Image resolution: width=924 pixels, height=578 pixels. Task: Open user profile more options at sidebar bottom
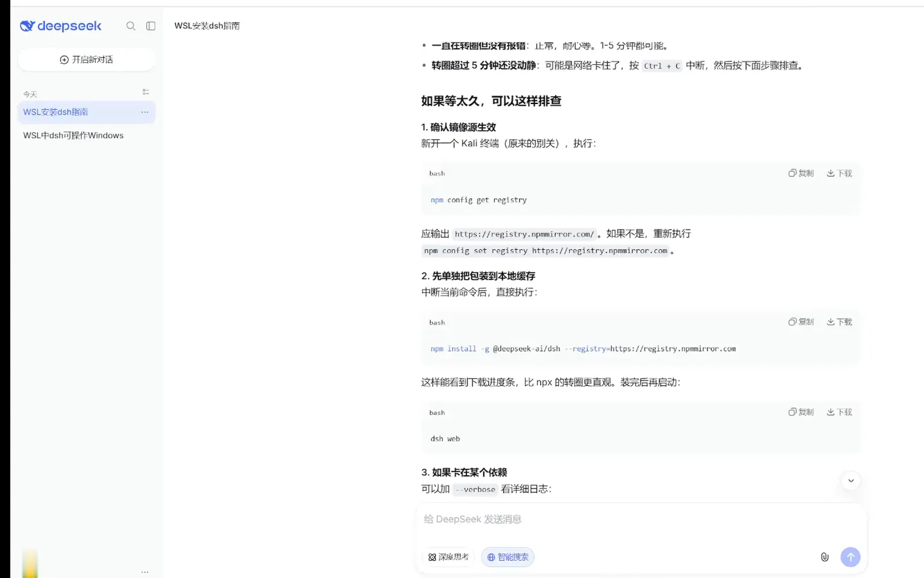click(x=145, y=572)
